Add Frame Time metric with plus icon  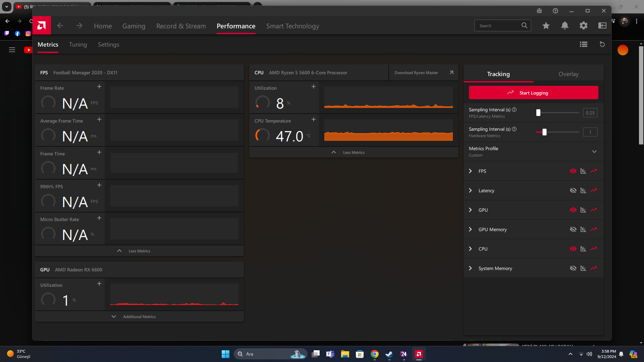click(x=99, y=152)
